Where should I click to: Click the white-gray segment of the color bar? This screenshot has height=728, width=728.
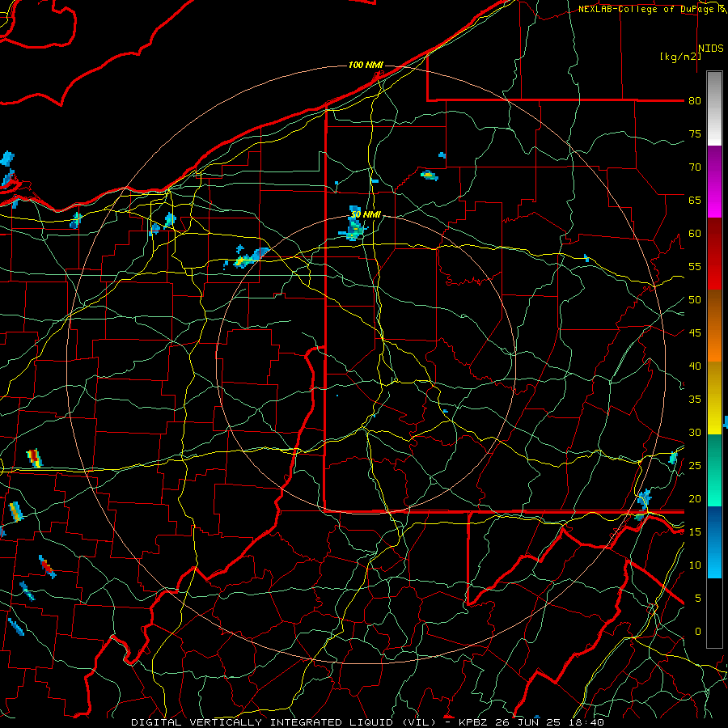tap(714, 108)
